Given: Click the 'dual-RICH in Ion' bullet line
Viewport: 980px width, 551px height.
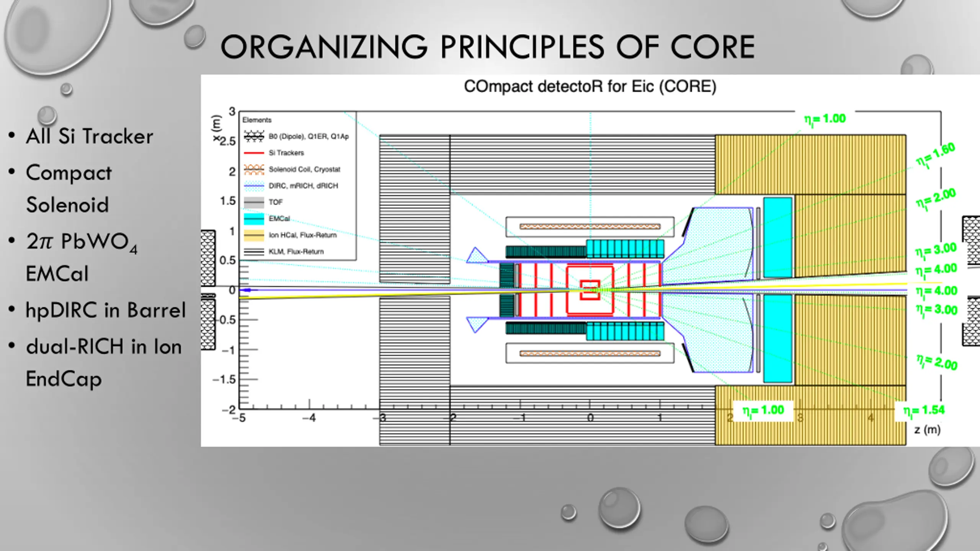Looking at the screenshot, I should point(103,347).
